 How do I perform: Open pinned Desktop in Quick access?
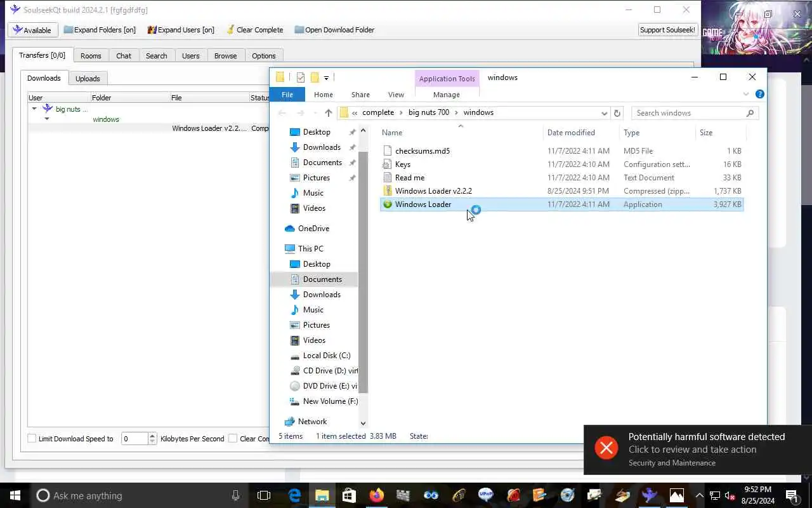[x=317, y=132]
